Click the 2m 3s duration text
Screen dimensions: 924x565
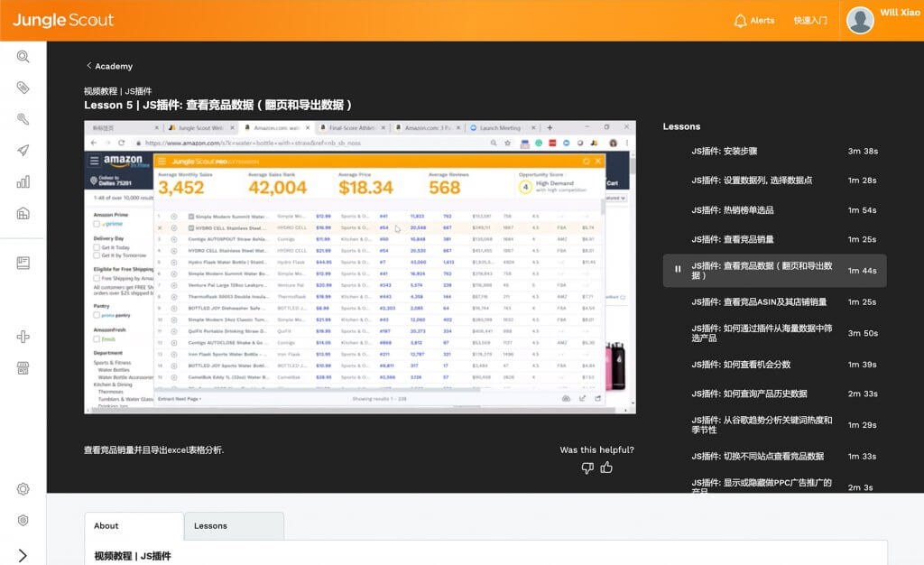[860, 487]
